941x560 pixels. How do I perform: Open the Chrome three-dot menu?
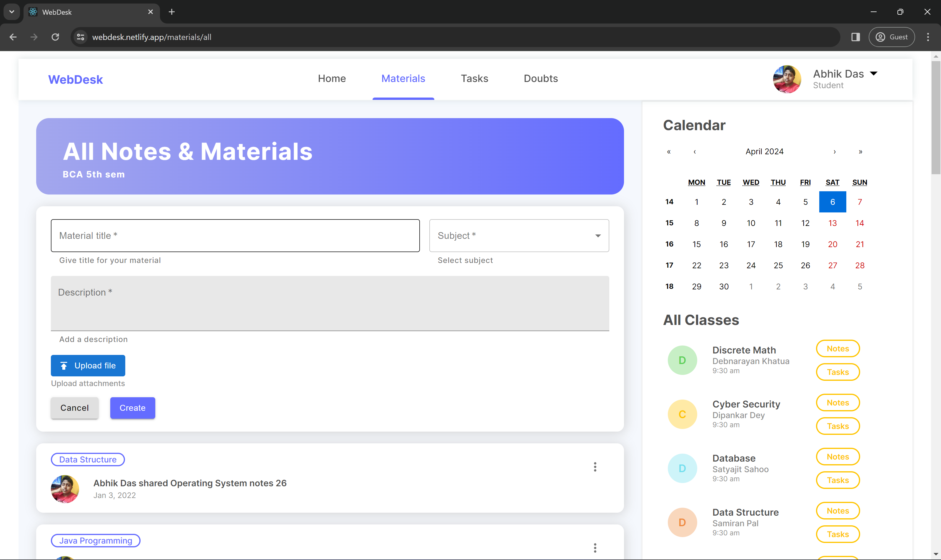click(928, 37)
